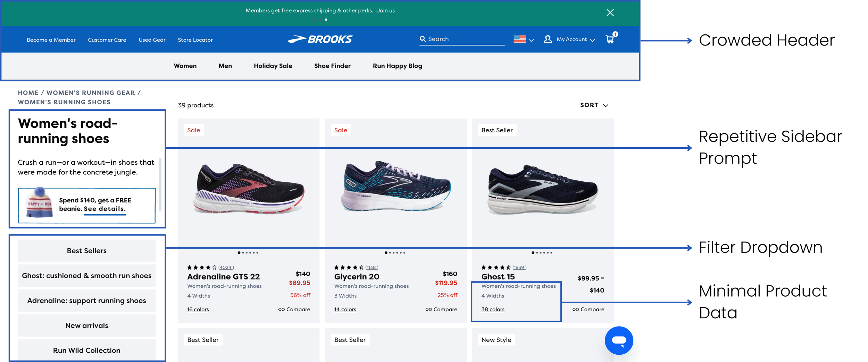Viewport: 868px width, 362px height.
Task: Click the $119.95 sale price
Action: coord(446,283)
